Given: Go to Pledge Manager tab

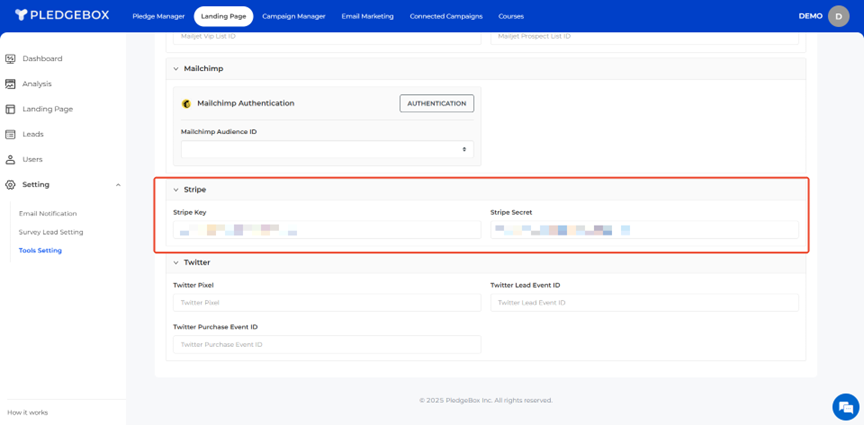Looking at the screenshot, I should click(x=159, y=16).
